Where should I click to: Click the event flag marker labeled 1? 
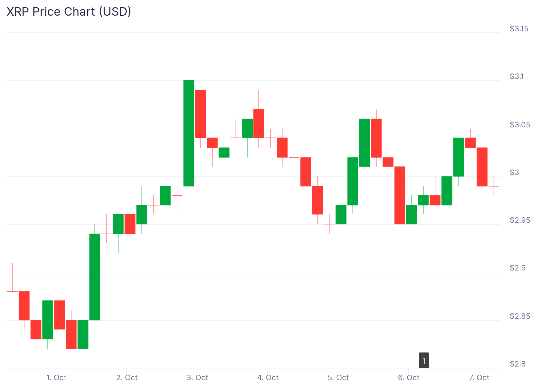pos(424,360)
